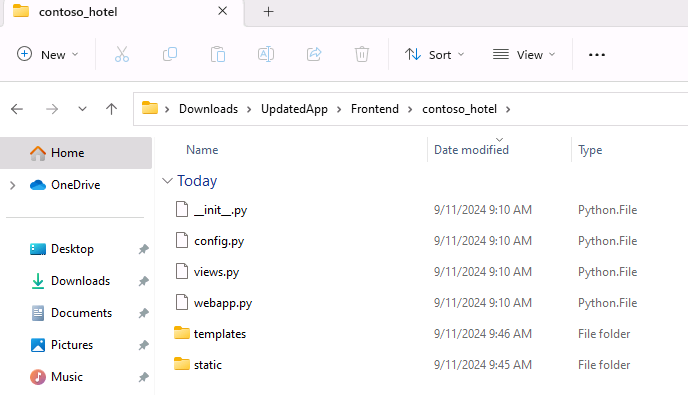This screenshot has height=395, width=688.
Task: Select Home in navigation pane
Action: click(x=76, y=153)
